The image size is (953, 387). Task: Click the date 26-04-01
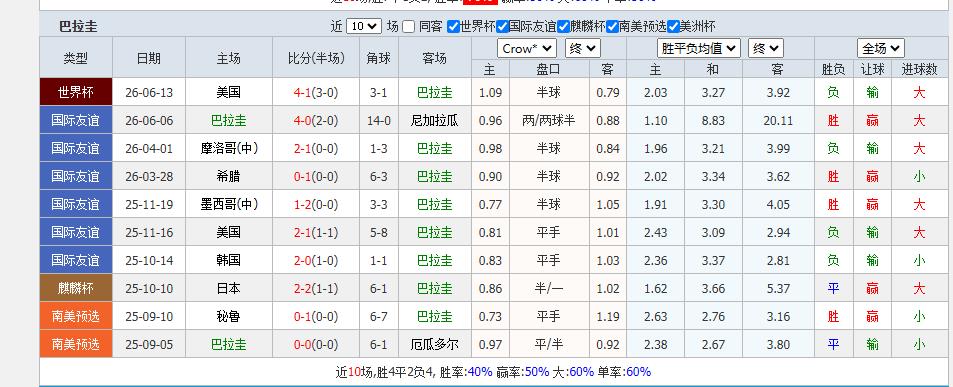coord(149,149)
